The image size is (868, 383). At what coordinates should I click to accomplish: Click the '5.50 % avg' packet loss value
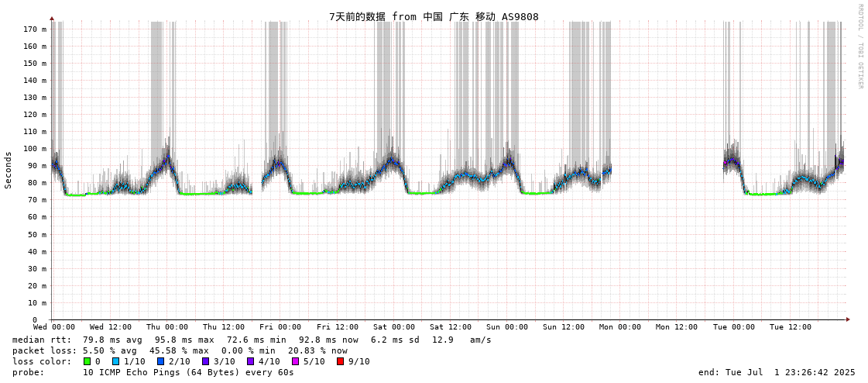[112, 351]
